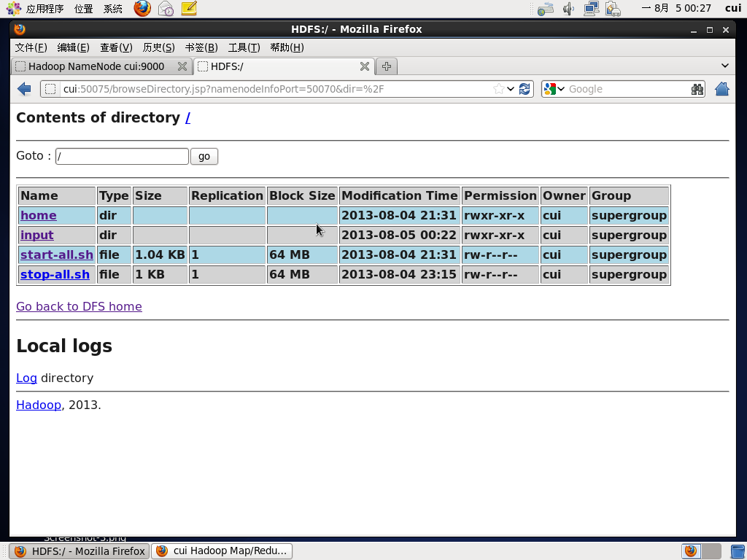Click the root slash directory link
This screenshot has width=747, height=560.
[x=187, y=117]
